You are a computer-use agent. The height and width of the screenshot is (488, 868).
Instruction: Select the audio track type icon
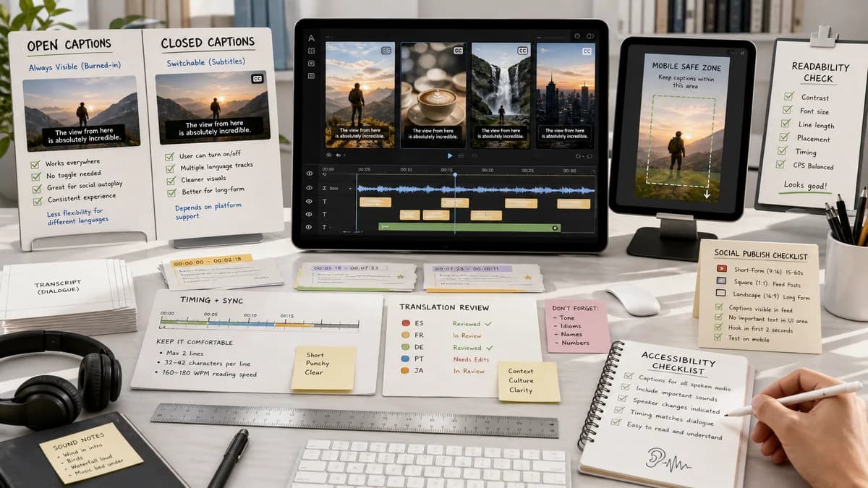coord(324,188)
